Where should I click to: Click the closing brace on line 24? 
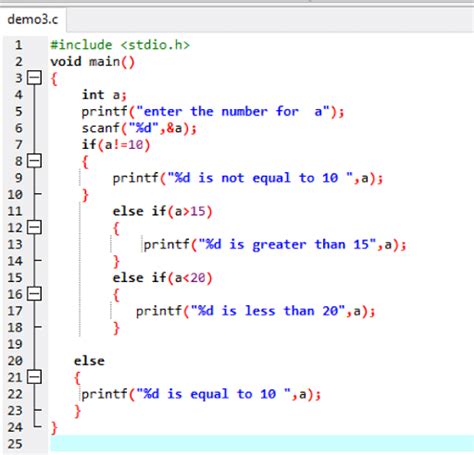tap(54, 428)
